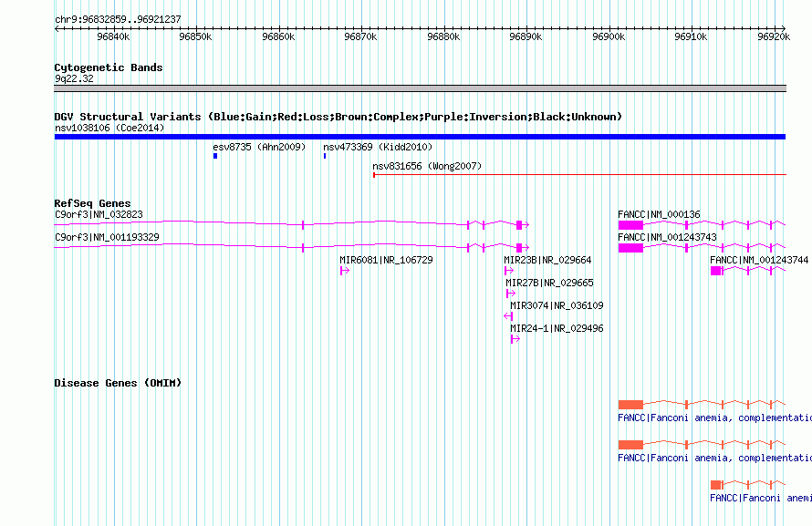Click the 96850k ruler tick label
The height and width of the screenshot is (526, 812).
click(195, 36)
